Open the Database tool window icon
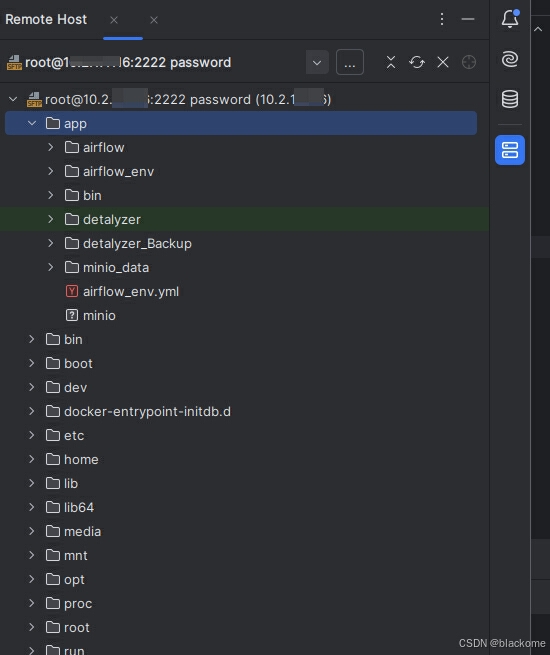The width and height of the screenshot is (550, 655). tap(510, 99)
